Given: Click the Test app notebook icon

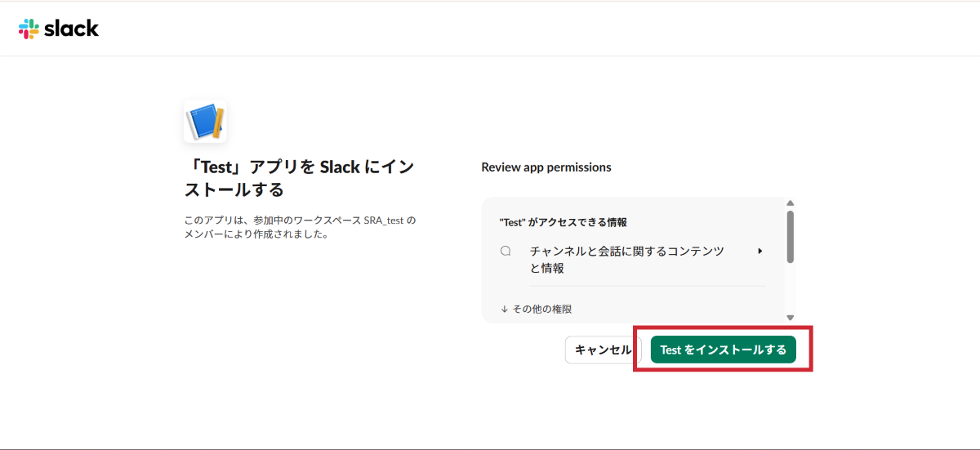Looking at the screenshot, I should (205, 122).
